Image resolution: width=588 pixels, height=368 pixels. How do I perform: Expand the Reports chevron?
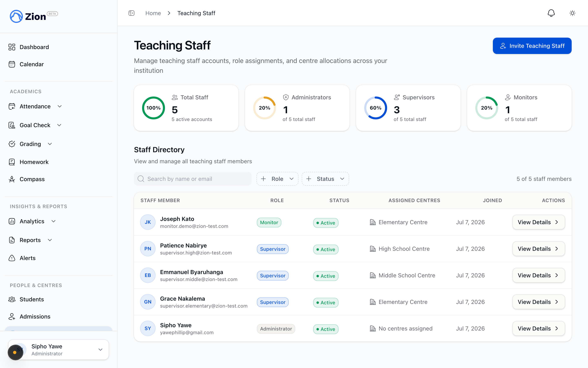(x=50, y=240)
